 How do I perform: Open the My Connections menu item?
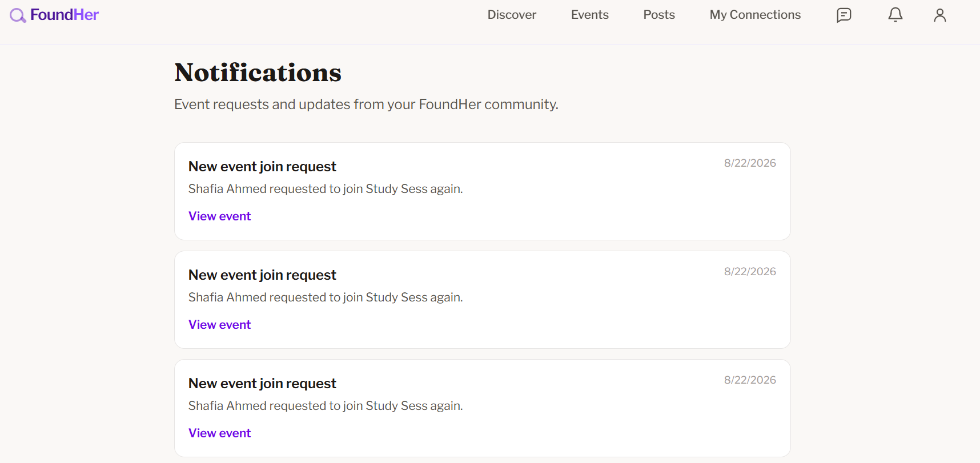coord(755,15)
